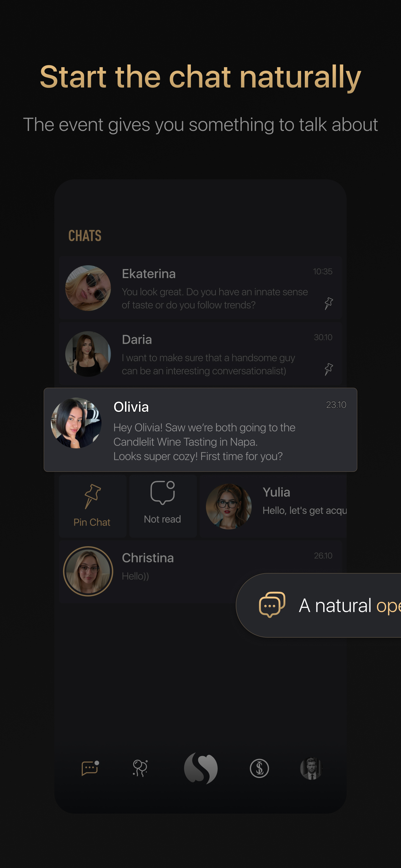
Task: View Ekaterina's profile photo
Action: pos(88,288)
